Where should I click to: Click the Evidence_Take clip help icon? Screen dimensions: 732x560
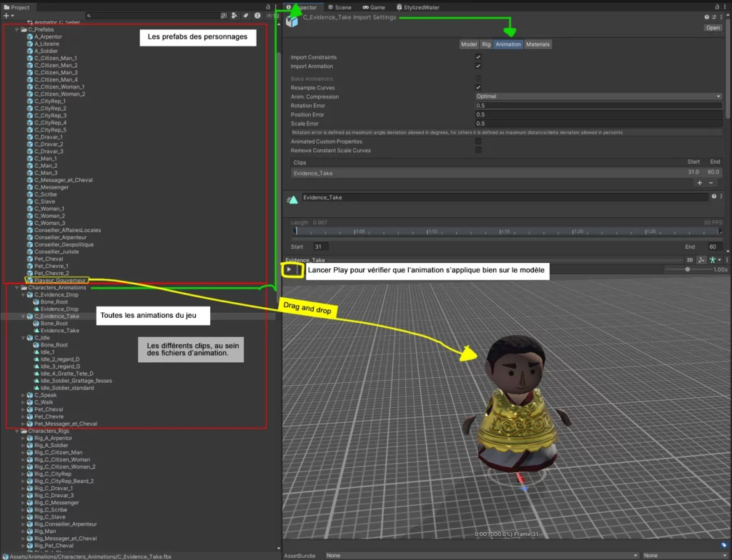[x=714, y=196]
